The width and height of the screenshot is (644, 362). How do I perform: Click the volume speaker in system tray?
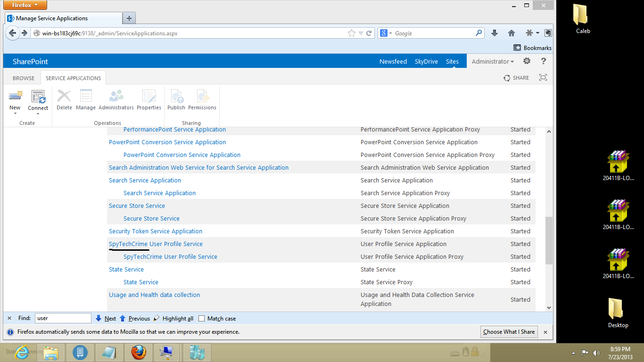[596, 353]
